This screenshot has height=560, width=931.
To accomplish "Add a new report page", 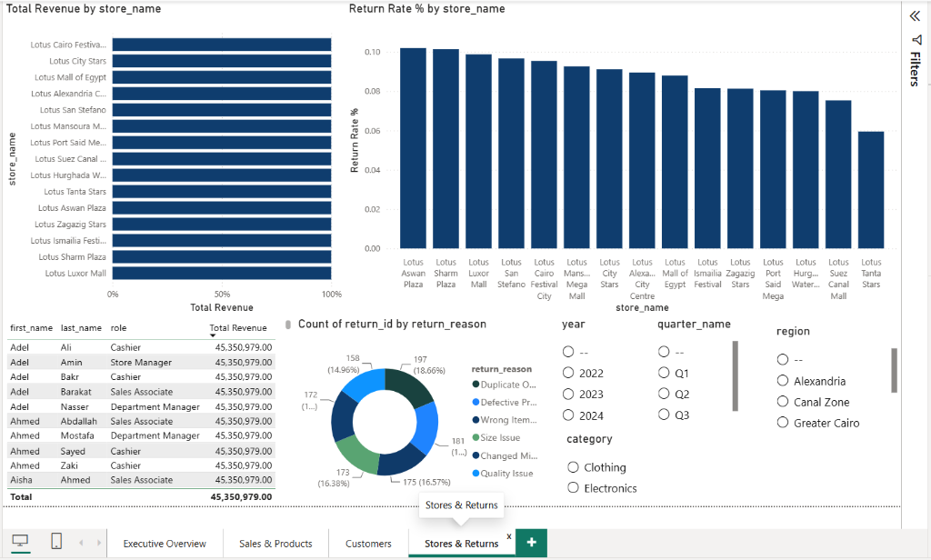I will 531,542.
